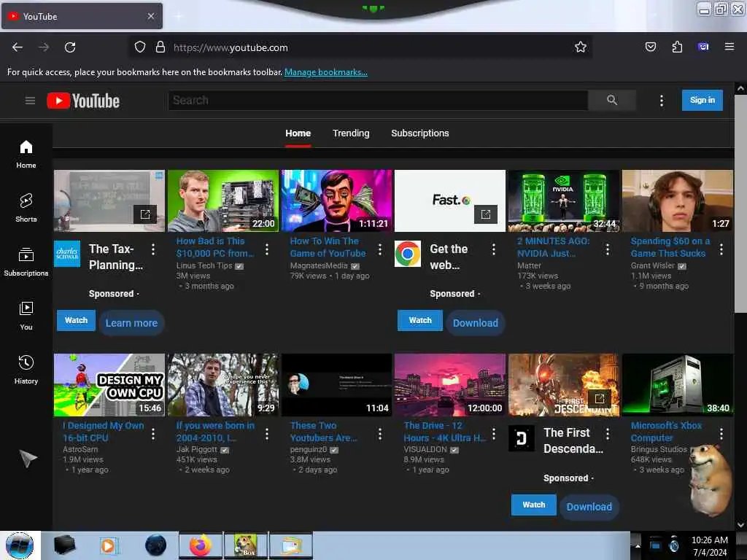Click Microsoft's Xbox Computer video title
The width and height of the screenshot is (747, 560).
click(x=666, y=432)
